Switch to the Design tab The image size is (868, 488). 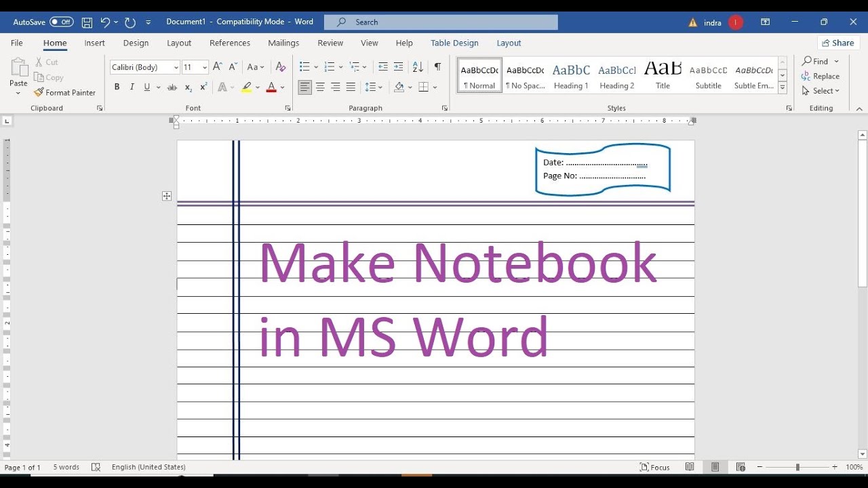pyautogui.click(x=136, y=43)
